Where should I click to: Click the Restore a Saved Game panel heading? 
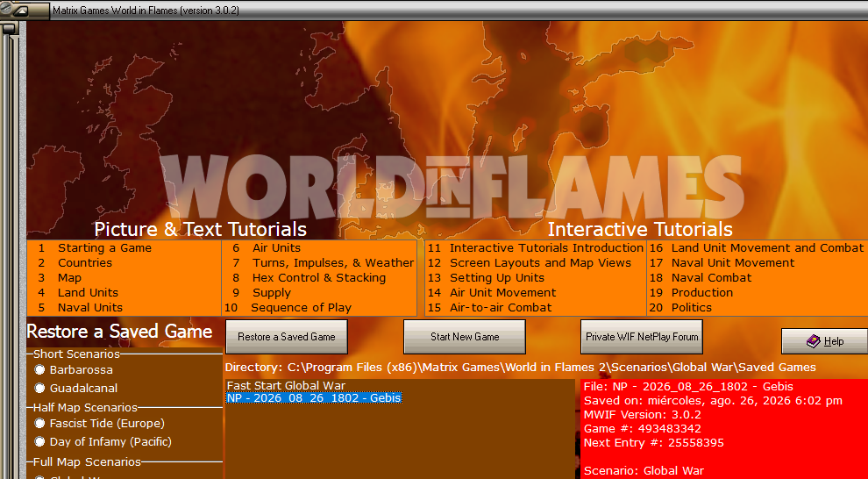119,331
